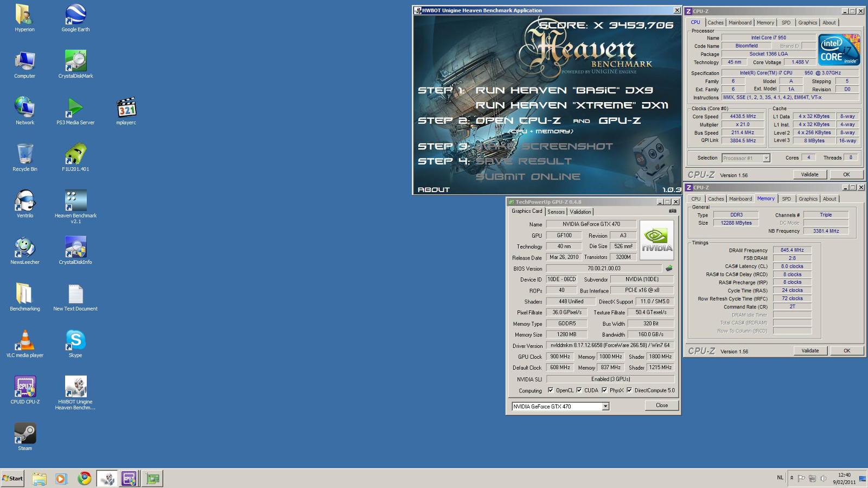The image size is (868, 488).
Task: Open the Windows Explorer taskbar icon
Action: (x=39, y=478)
